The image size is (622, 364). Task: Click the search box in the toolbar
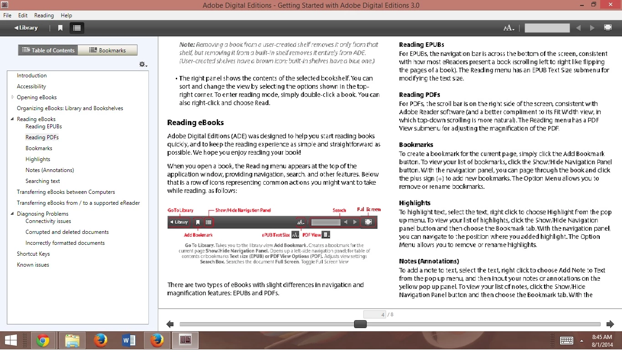547,28
